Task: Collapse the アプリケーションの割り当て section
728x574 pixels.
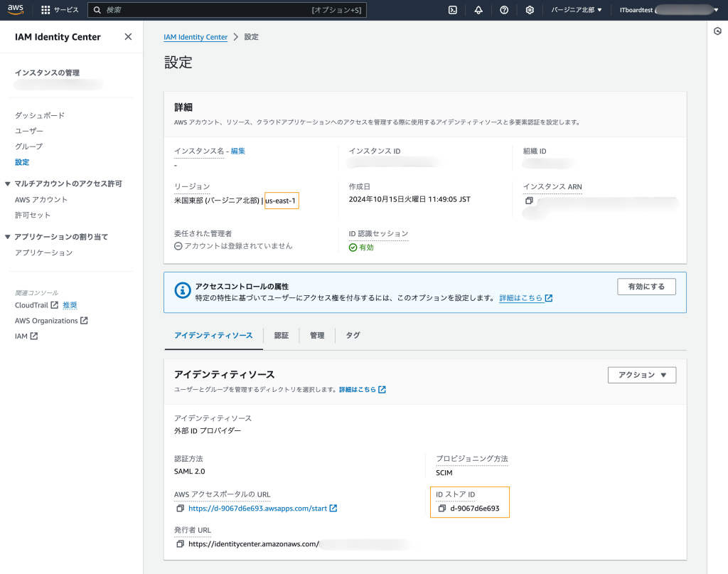Action: point(9,237)
